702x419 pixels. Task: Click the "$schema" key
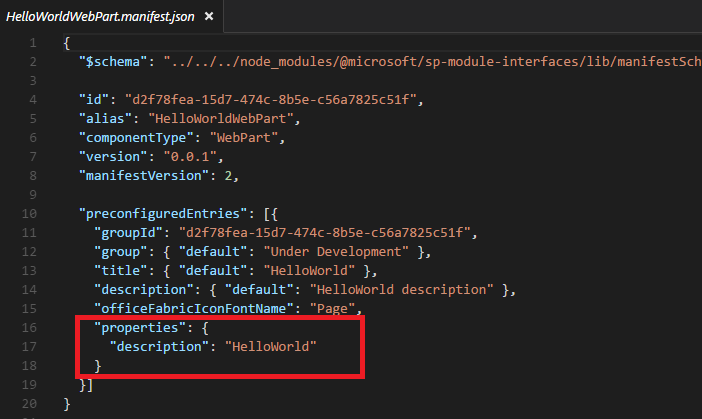click(113, 62)
